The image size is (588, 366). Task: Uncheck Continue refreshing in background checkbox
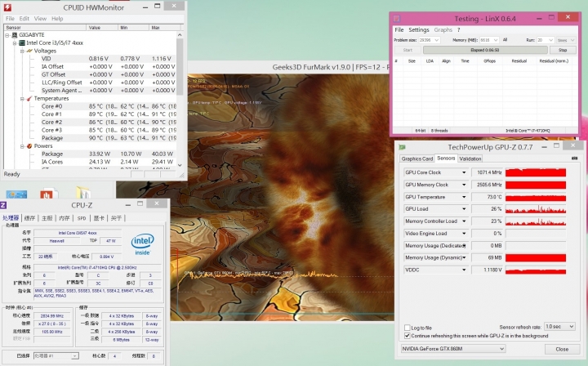(x=408, y=336)
